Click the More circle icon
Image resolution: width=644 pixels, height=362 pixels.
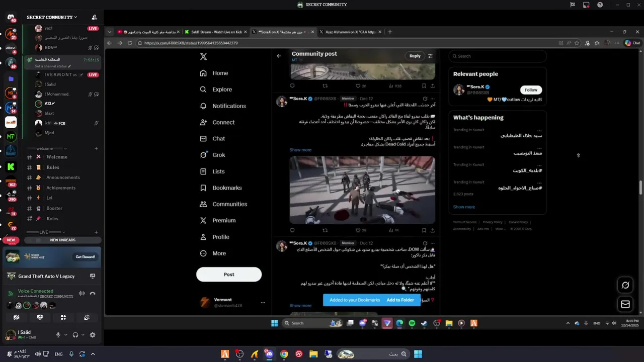tap(203, 253)
